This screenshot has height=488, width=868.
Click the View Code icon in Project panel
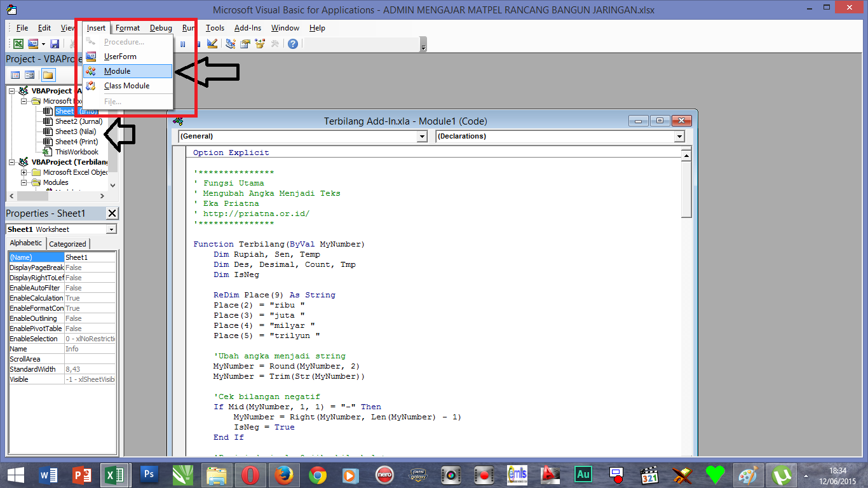click(x=15, y=75)
